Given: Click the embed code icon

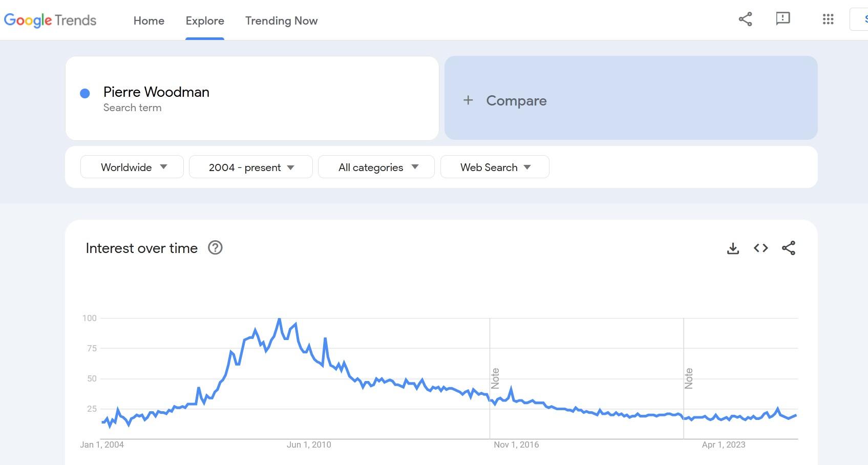Looking at the screenshot, I should [760, 248].
